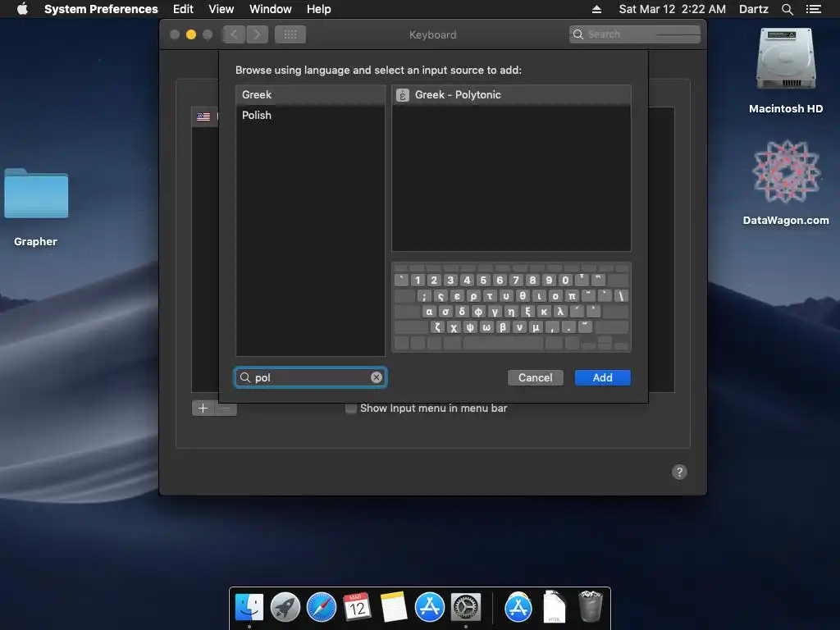Click the minus button to remove source
Viewport: 840px width, 630px height.
[x=226, y=409]
